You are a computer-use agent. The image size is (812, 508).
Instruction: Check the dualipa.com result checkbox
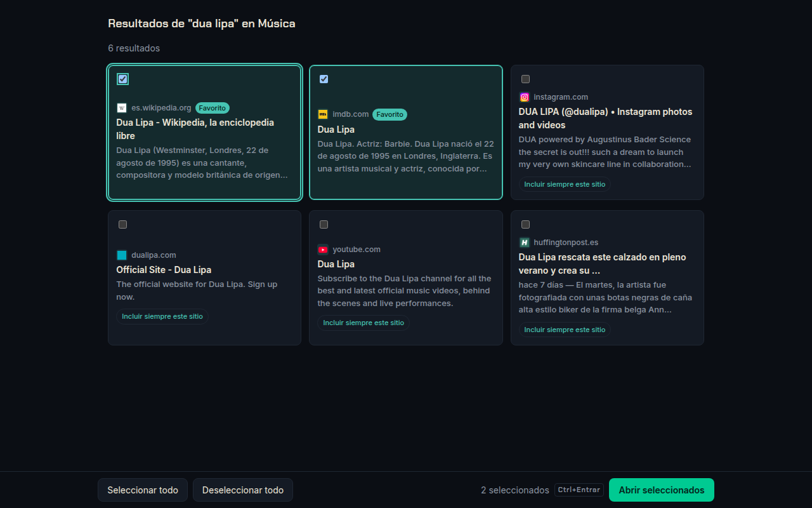[x=123, y=224]
